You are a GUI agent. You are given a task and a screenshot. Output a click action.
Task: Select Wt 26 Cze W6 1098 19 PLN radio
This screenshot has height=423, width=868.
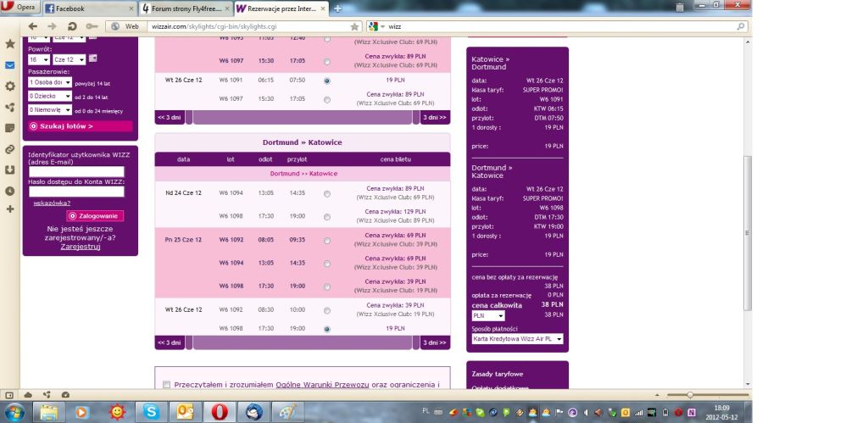(x=327, y=329)
